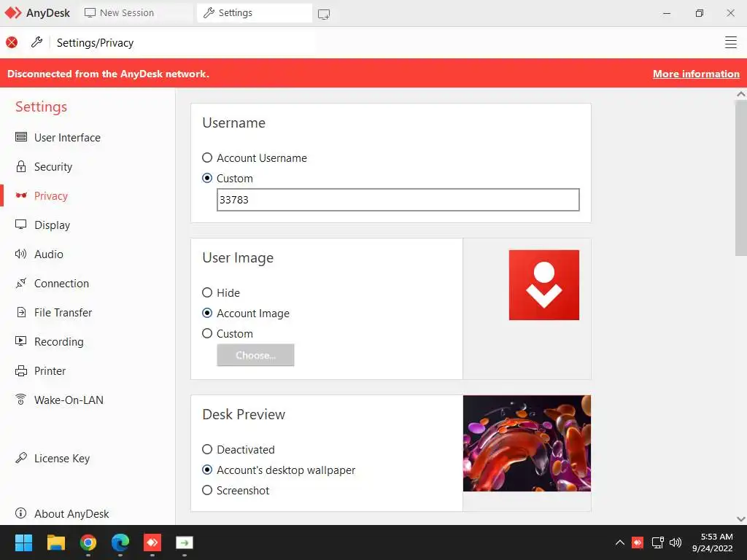Click the More information link

(x=696, y=74)
